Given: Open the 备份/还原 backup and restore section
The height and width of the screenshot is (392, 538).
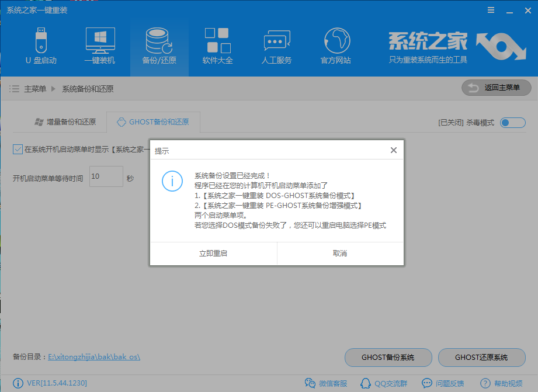Looking at the screenshot, I should pyautogui.click(x=159, y=46).
